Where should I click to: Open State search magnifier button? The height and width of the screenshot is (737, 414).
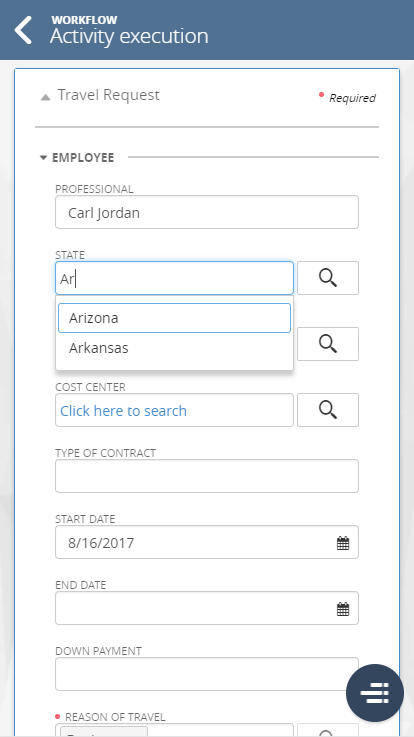(x=328, y=278)
